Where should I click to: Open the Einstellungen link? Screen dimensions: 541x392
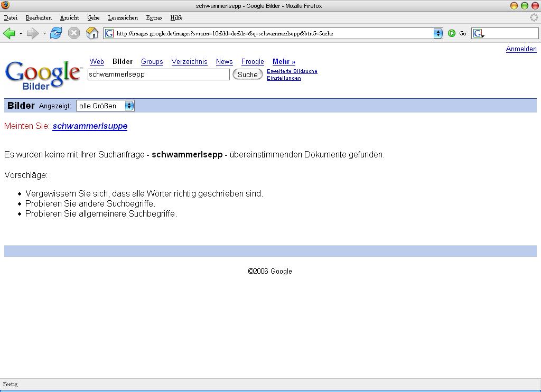(284, 78)
